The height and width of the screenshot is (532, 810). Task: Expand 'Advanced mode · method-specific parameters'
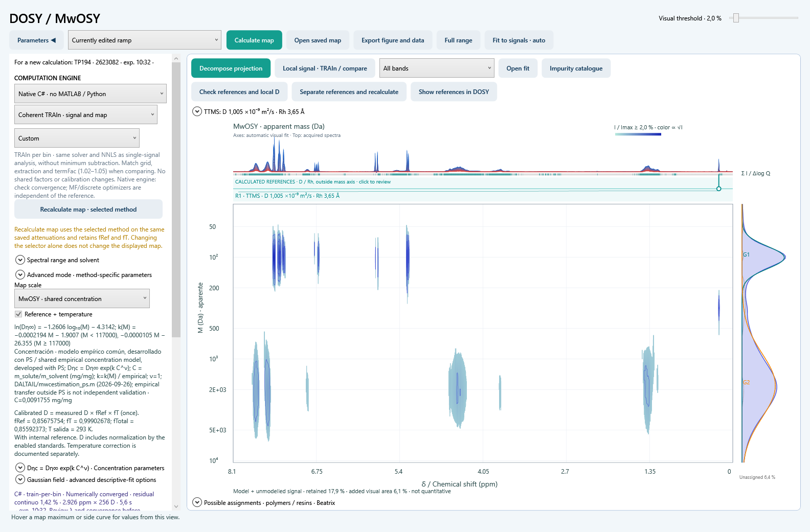(x=20, y=275)
